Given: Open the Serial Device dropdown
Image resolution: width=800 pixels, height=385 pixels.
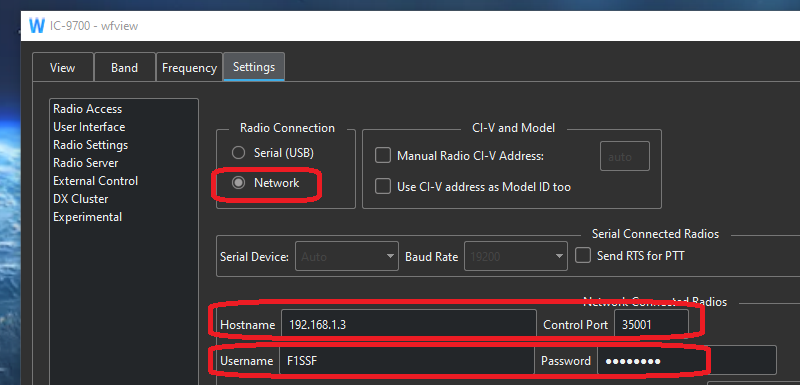Looking at the screenshot, I should point(347,256).
